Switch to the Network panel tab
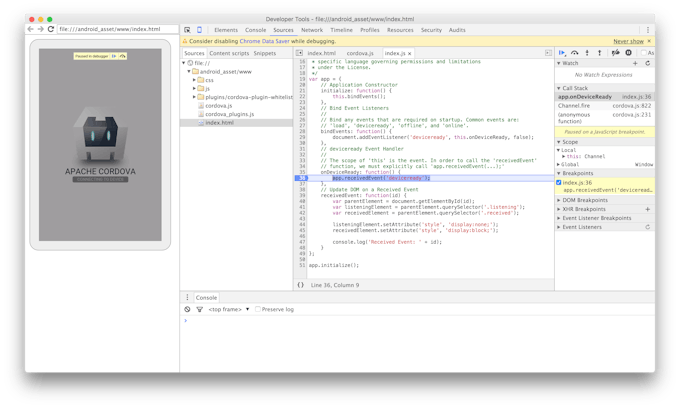The width and height of the screenshot is (680, 408). click(x=312, y=30)
